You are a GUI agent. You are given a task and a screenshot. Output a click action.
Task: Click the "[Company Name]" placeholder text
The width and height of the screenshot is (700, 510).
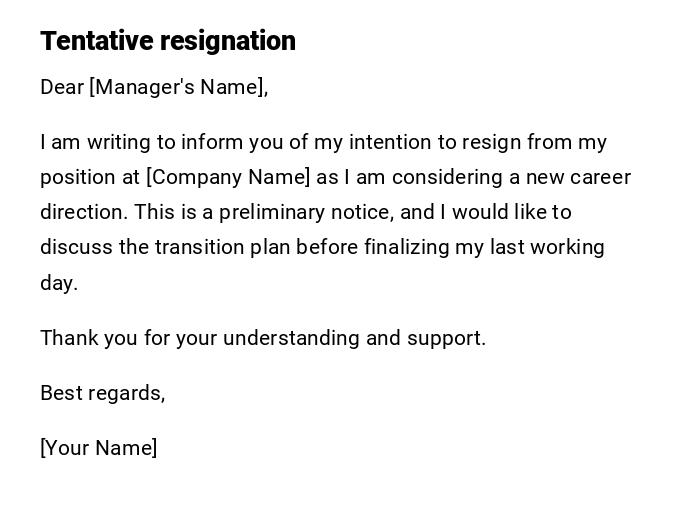[x=228, y=177]
